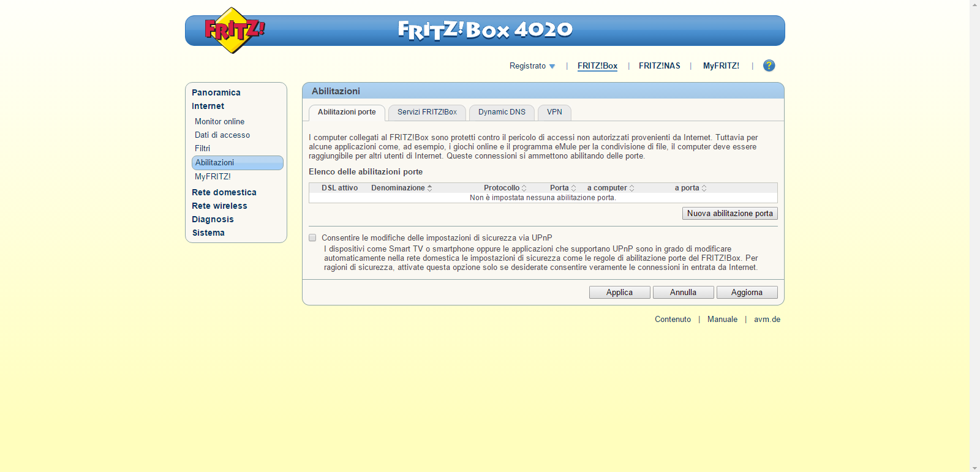Open the help question mark icon
The image size is (980, 472).
tap(769, 66)
